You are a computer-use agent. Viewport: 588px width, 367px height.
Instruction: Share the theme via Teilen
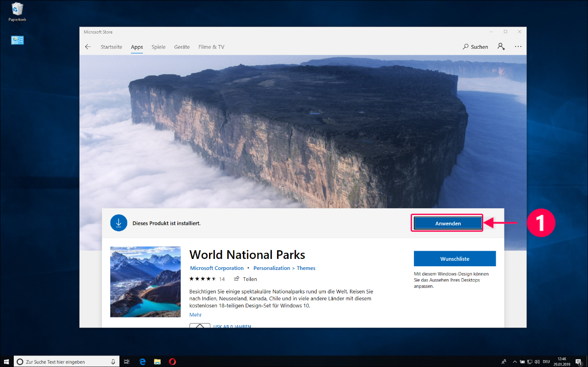(246, 279)
